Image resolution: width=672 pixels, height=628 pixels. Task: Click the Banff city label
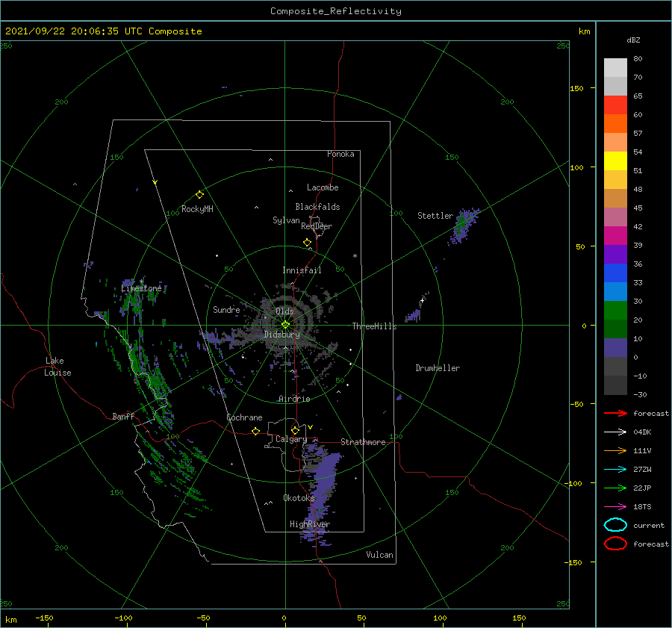tap(123, 416)
